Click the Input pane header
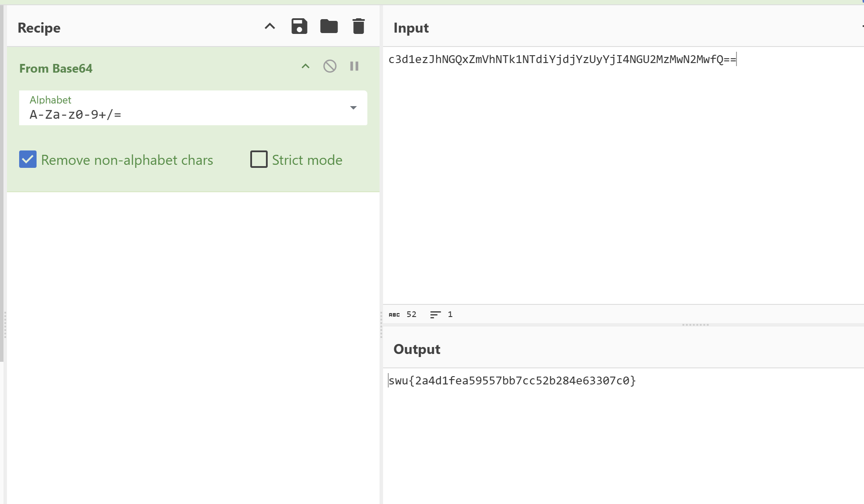The width and height of the screenshot is (864, 504). point(411,27)
